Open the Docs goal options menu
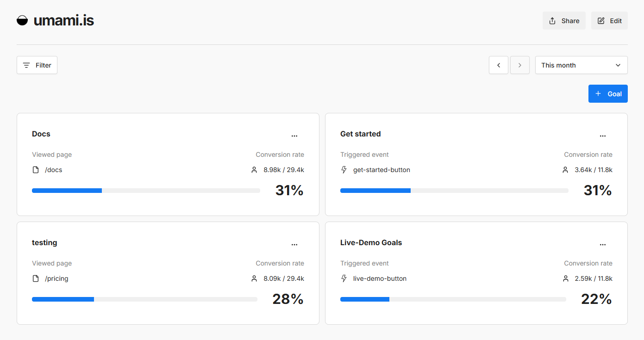 [x=294, y=136]
